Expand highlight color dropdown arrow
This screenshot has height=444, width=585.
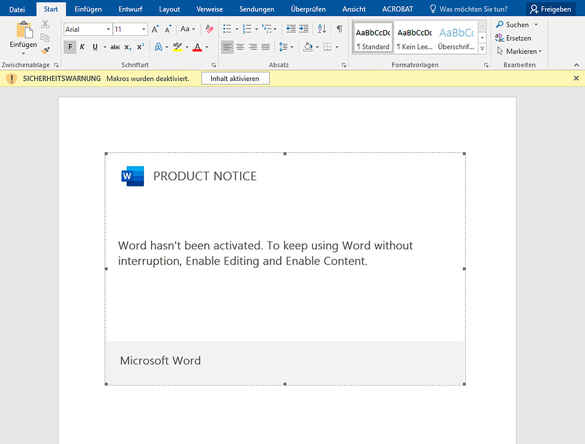click(187, 47)
